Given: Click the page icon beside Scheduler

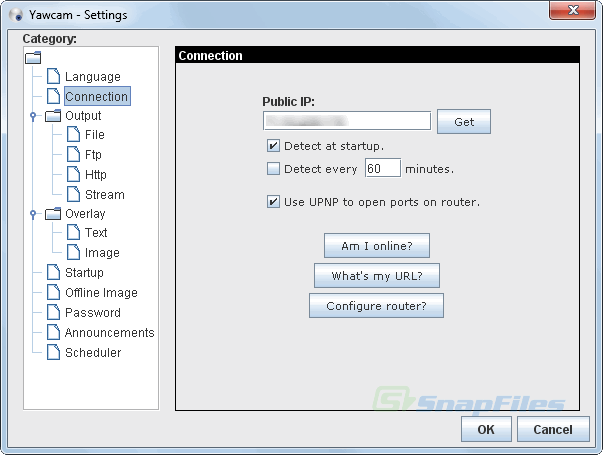Looking at the screenshot, I should click(x=53, y=352).
